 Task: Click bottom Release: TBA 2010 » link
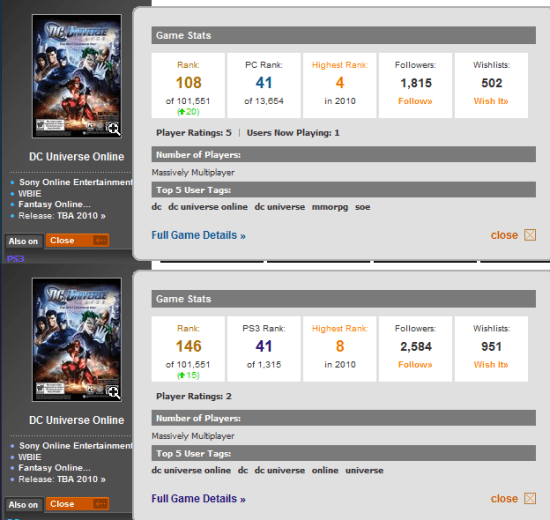point(62,479)
